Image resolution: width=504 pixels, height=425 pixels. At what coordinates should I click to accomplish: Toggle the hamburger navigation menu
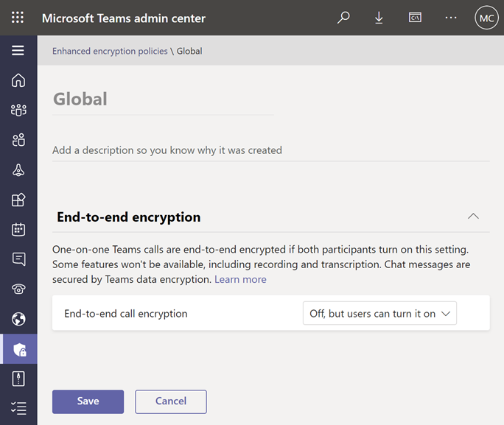(18, 50)
